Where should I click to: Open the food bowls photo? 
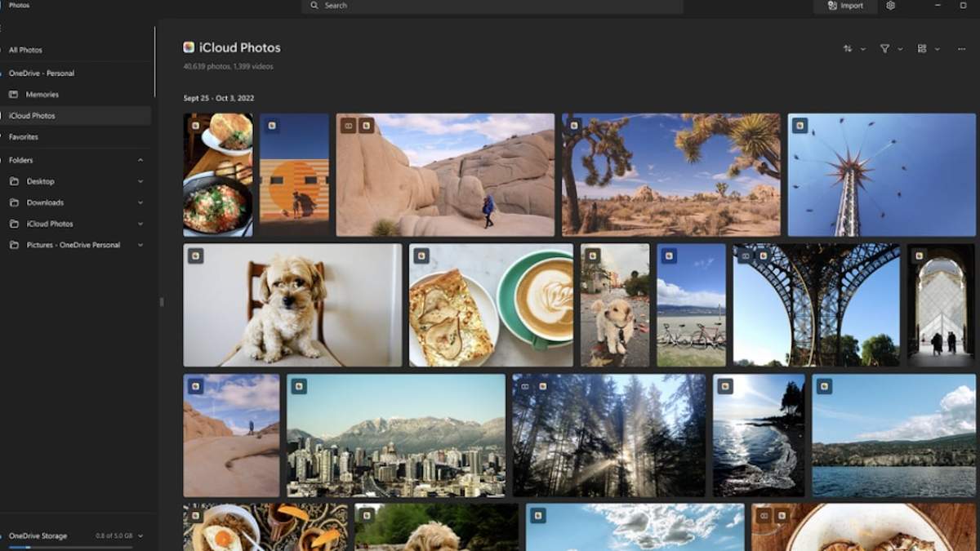pyautogui.click(x=218, y=175)
